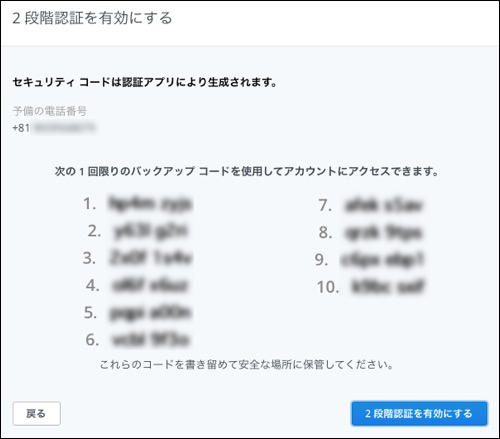This screenshot has width=500, height=439.
Task: Select backup code number 1
Action: pyautogui.click(x=151, y=204)
